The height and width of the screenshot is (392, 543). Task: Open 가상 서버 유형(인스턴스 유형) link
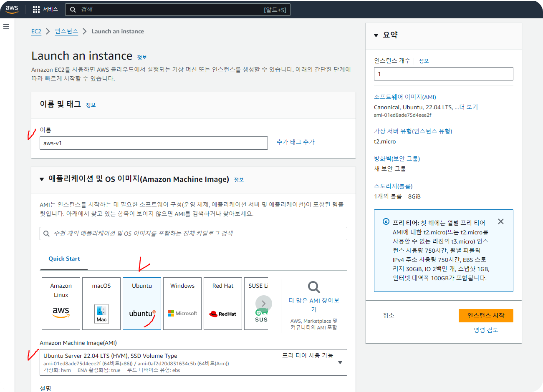pos(413,131)
